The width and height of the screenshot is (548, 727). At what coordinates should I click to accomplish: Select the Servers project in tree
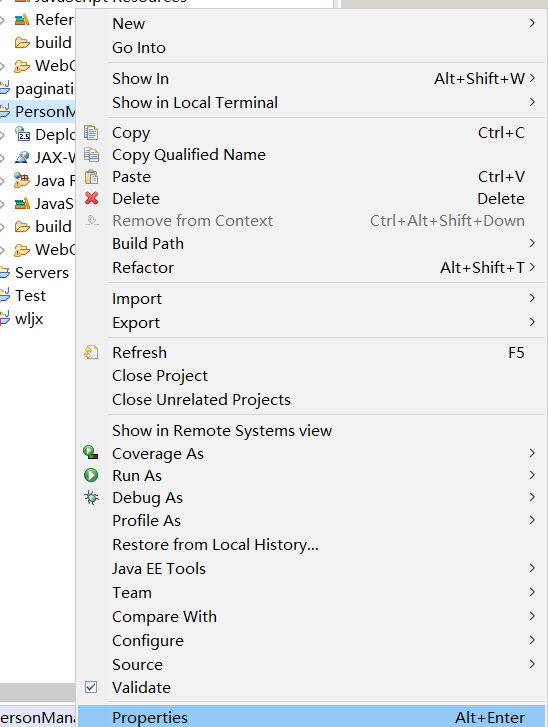[x=42, y=273]
